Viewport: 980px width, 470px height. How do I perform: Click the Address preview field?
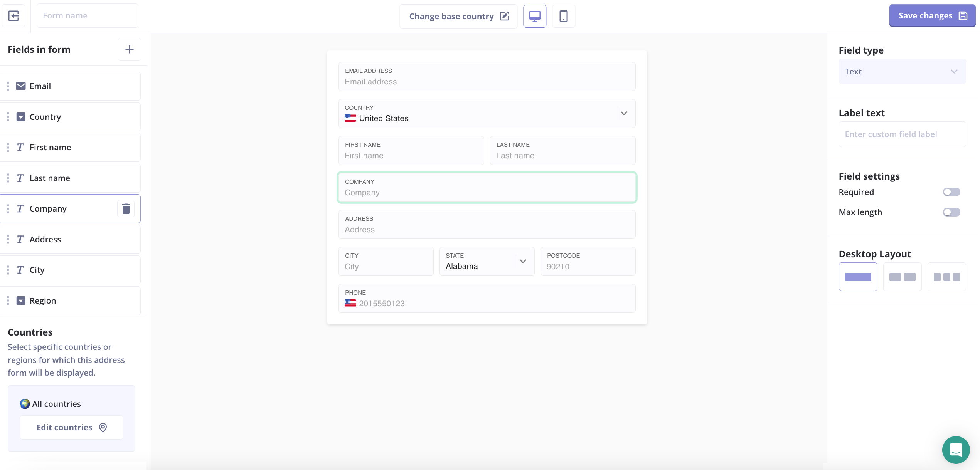487,224
